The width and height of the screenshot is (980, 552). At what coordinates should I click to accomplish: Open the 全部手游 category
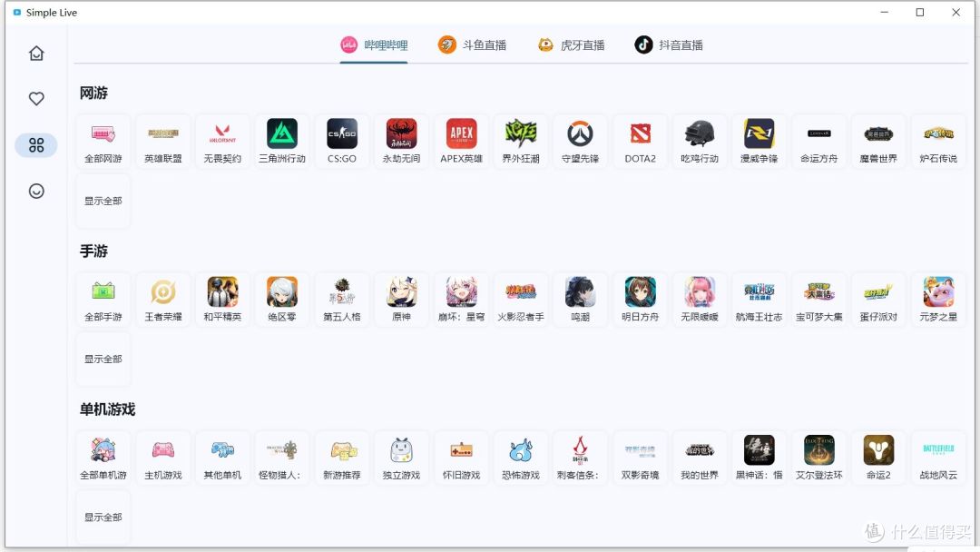[103, 300]
